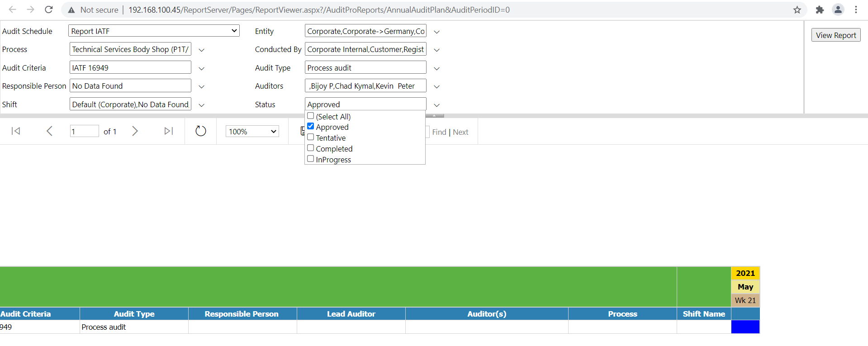Click the yellow 2021 year header
This screenshot has width=868, height=346.
745,273
